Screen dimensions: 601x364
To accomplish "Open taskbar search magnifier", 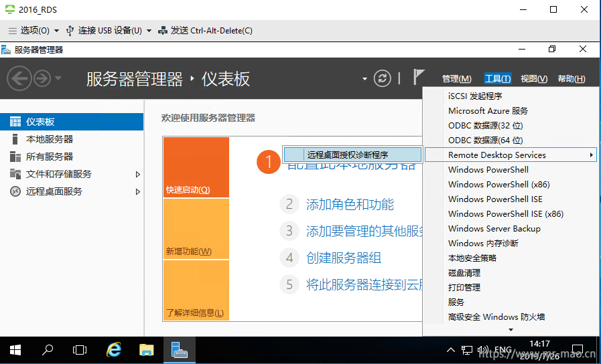I will point(47,350).
